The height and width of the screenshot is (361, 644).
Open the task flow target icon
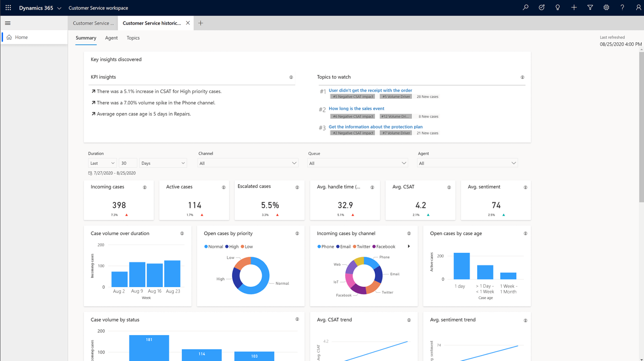point(542,7)
